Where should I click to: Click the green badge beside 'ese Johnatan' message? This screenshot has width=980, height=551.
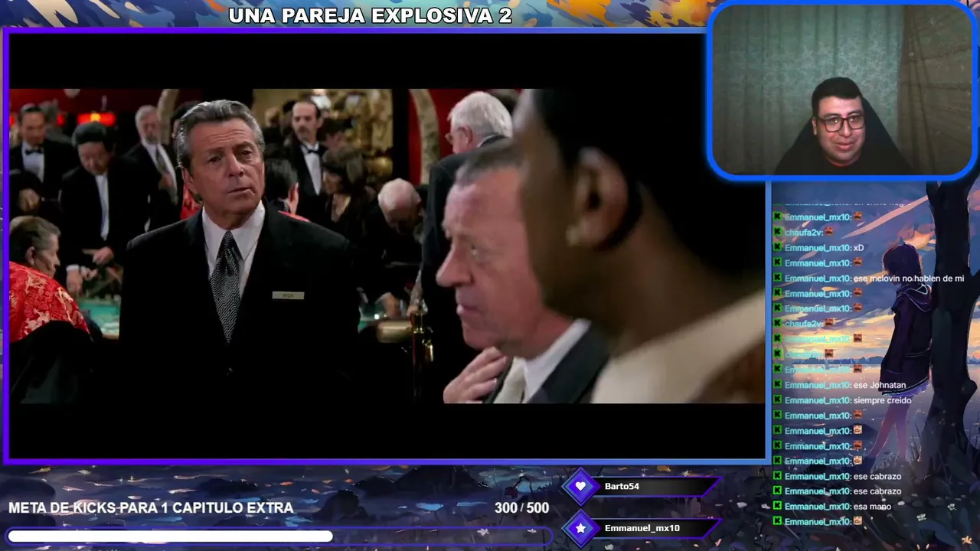[x=777, y=385]
